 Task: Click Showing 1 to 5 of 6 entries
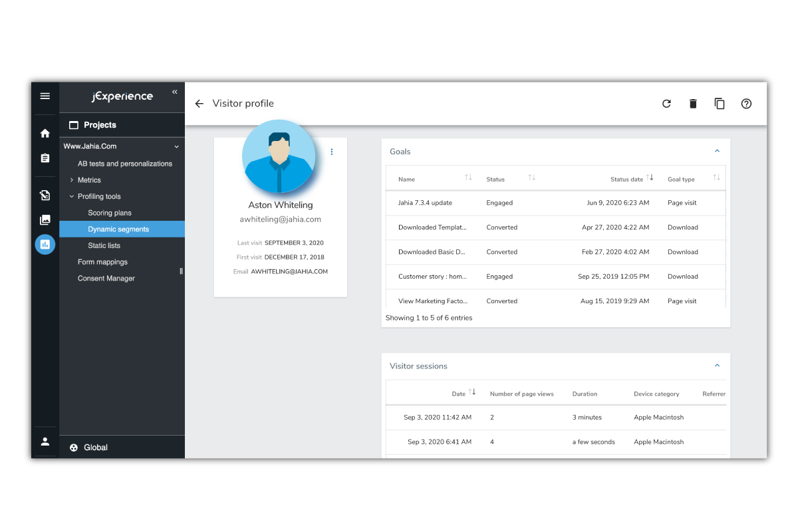tap(429, 318)
